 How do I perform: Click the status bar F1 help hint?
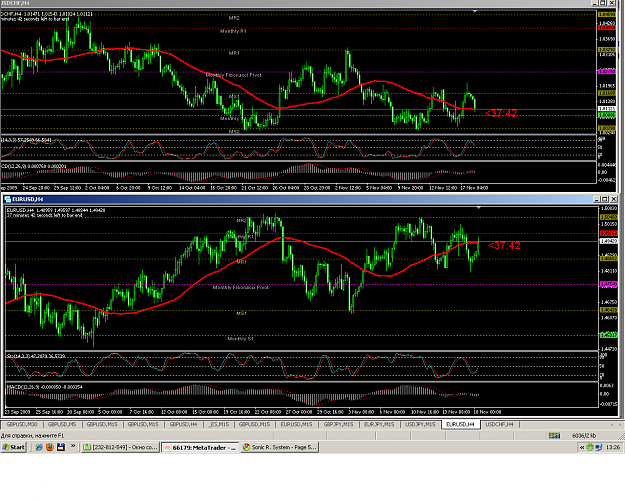point(32,435)
